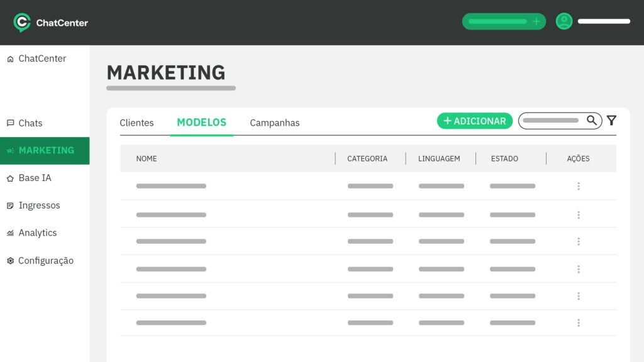Select the MODELOS tab
This screenshot has height=362, width=644.
click(x=201, y=123)
